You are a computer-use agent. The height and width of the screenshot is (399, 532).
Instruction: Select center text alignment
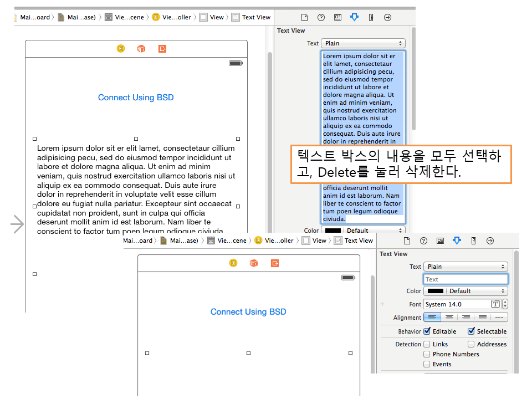click(x=449, y=318)
